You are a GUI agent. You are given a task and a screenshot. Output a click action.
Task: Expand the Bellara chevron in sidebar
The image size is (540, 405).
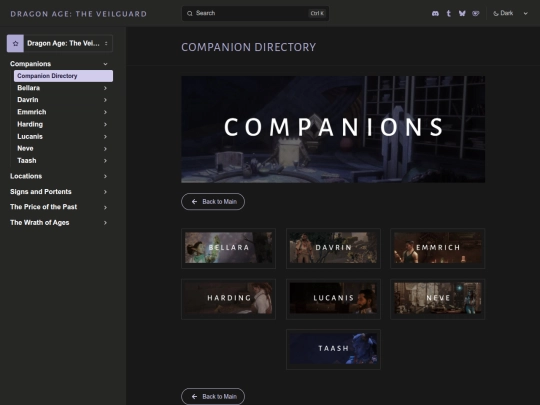pos(105,88)
